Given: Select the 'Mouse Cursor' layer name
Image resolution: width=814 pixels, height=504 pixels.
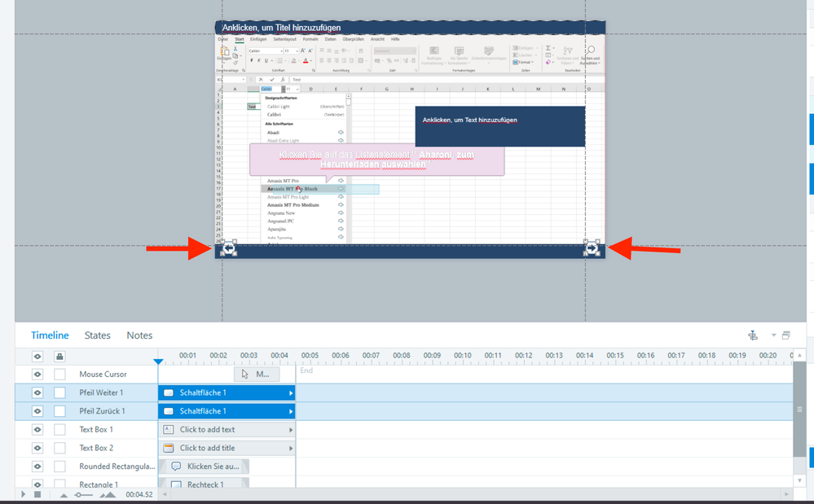Looking at the screenshot, I should tap(103, 375).
